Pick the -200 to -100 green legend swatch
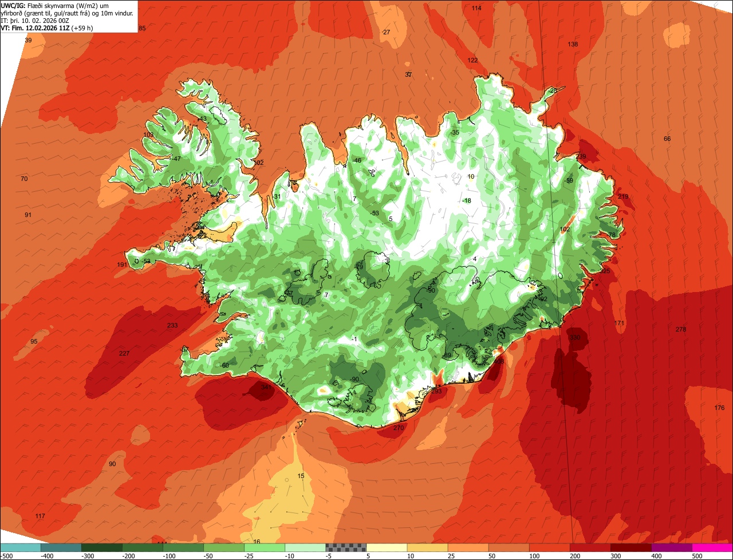 pyautogui.click(x=143, y=547)
